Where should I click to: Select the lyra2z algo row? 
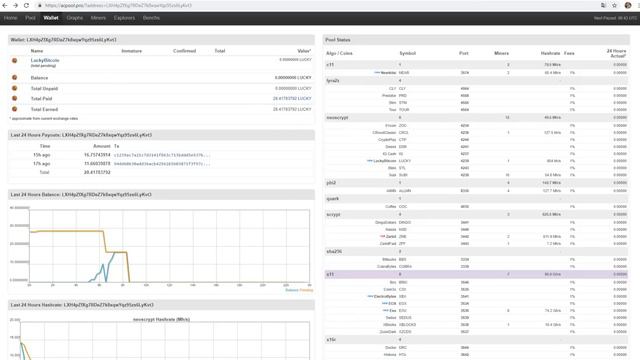476,81
